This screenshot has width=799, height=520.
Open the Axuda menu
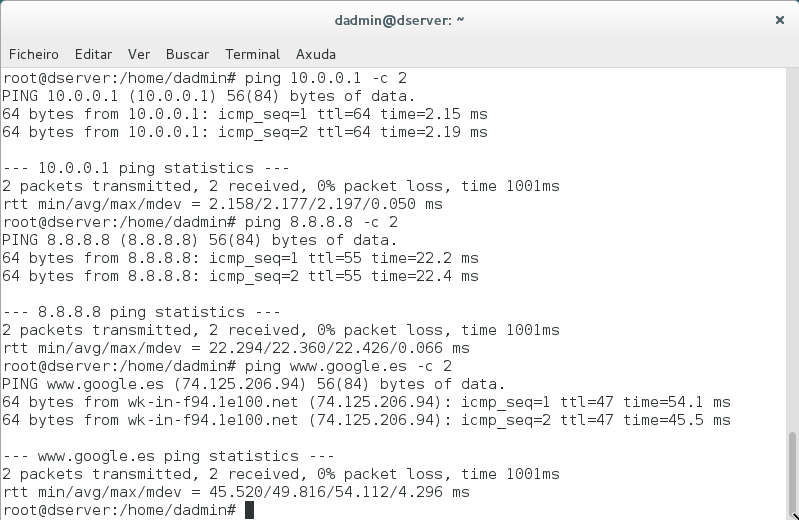pyautogui.click(x=315, y=54)
